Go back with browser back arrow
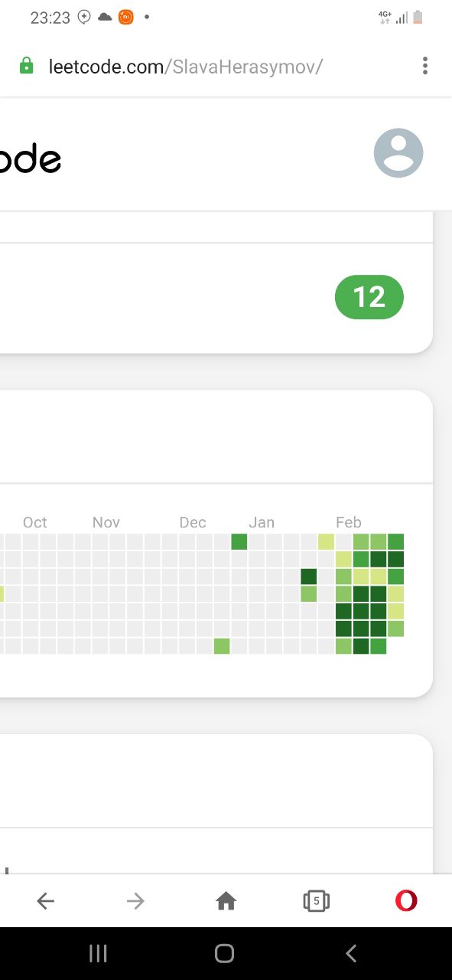The width and height of the screenshot is (452, 980). [46, 902]
